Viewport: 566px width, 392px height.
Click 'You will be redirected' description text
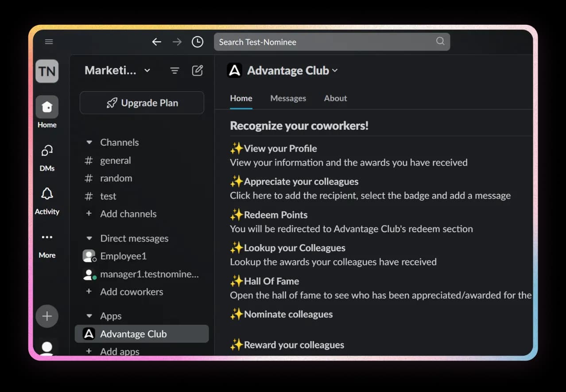351,229
